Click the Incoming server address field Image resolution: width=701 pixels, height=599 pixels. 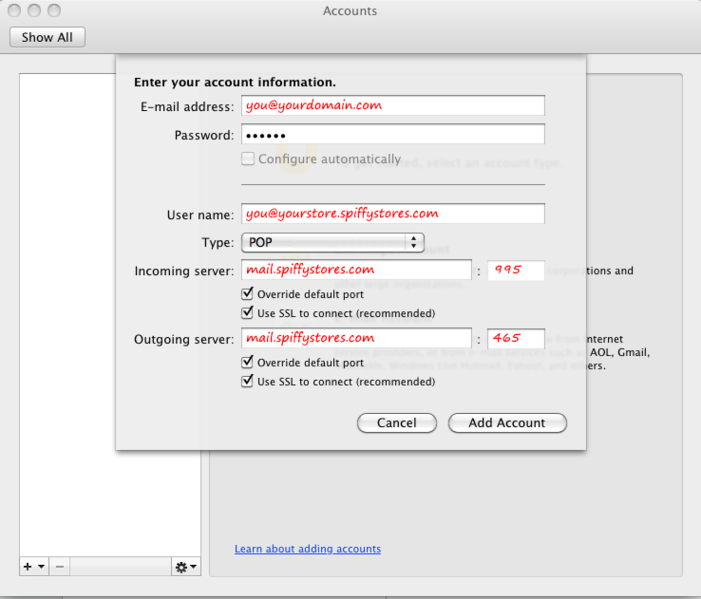(x=355, y=270)
